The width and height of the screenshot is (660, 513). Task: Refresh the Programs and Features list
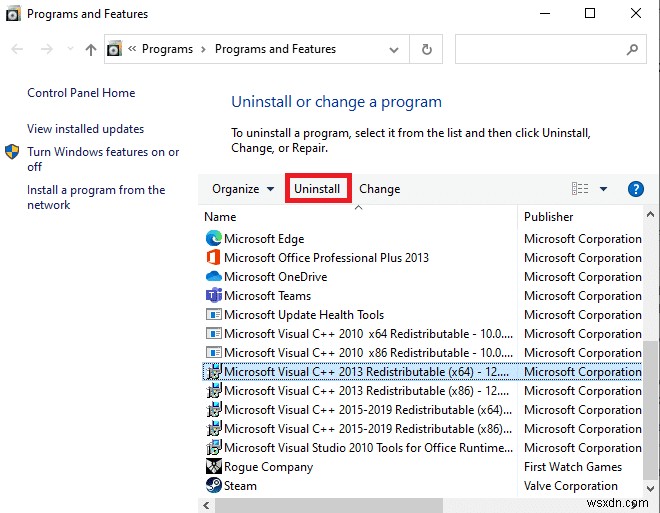pos(427,49)
